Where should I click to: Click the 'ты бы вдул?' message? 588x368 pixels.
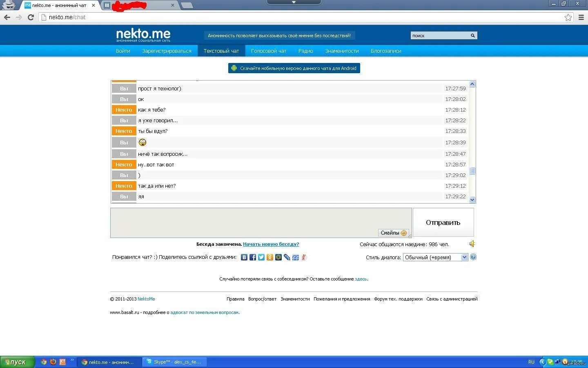[153, 131]
